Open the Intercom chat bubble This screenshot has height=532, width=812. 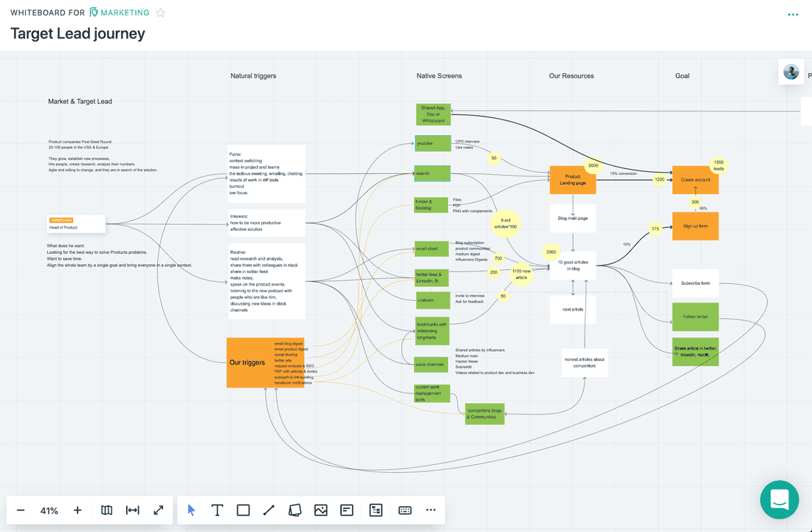point(780,500)
